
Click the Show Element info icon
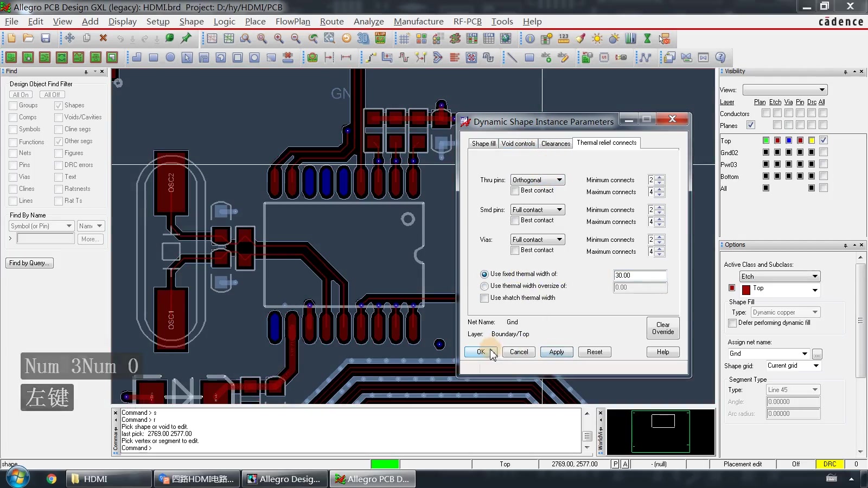(x=530, y=38)
